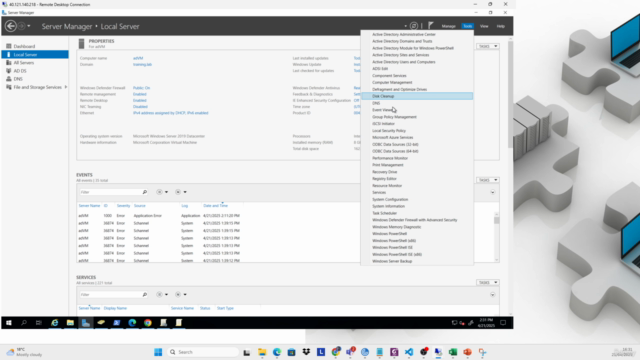Open Internet Explorer on remote taskbar
Viewport: 640px width, 360px height.
point(54,322)
